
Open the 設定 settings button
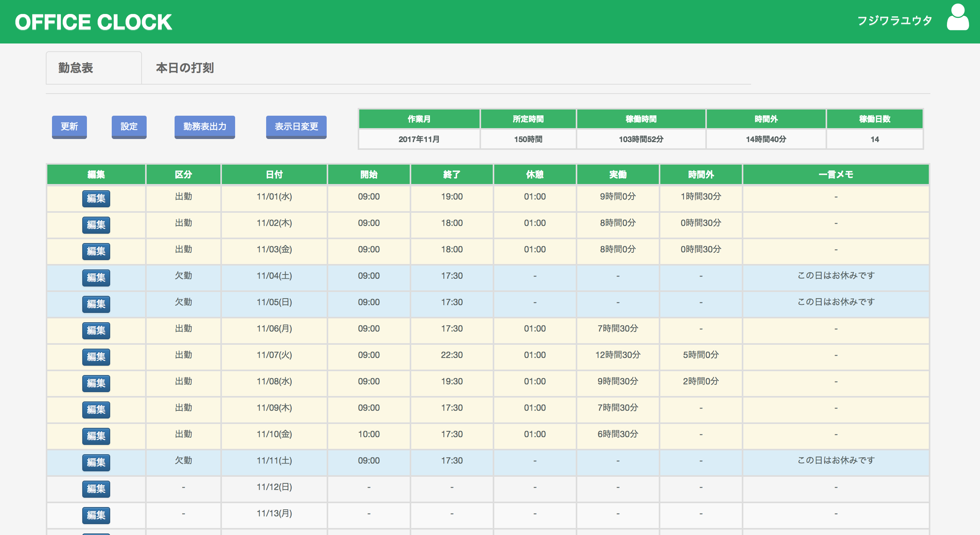pos(129,127)
